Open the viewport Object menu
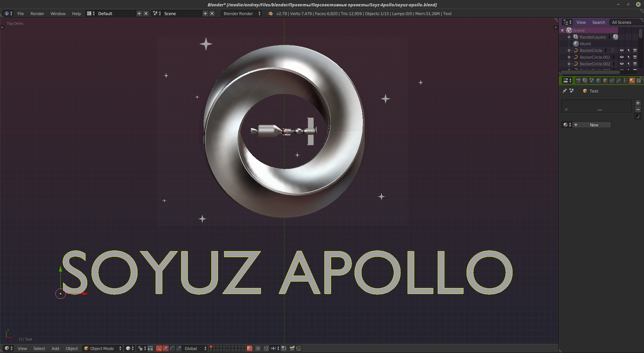Viewport: 644px width, 353px height. pyautogui.click(x=72, y=348)
